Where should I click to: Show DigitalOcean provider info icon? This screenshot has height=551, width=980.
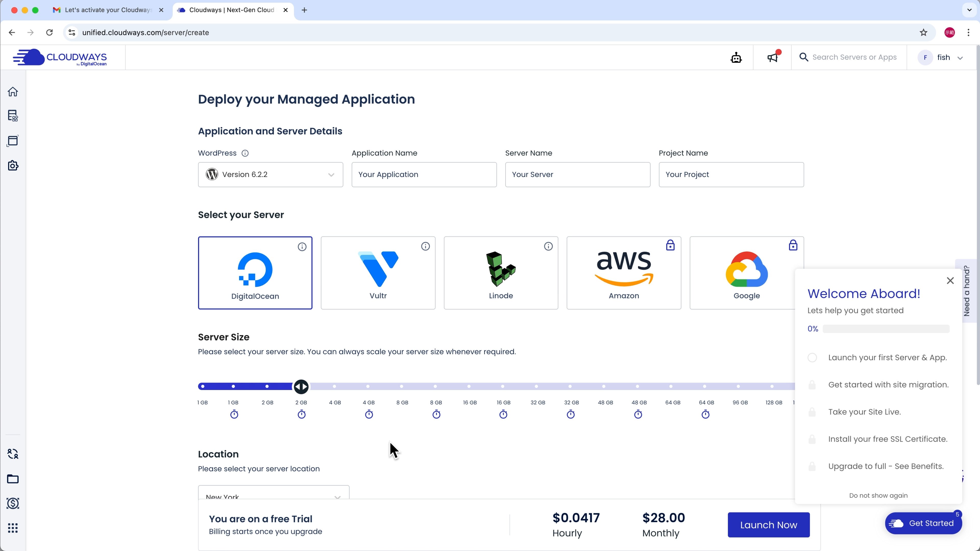pos(302,247)
